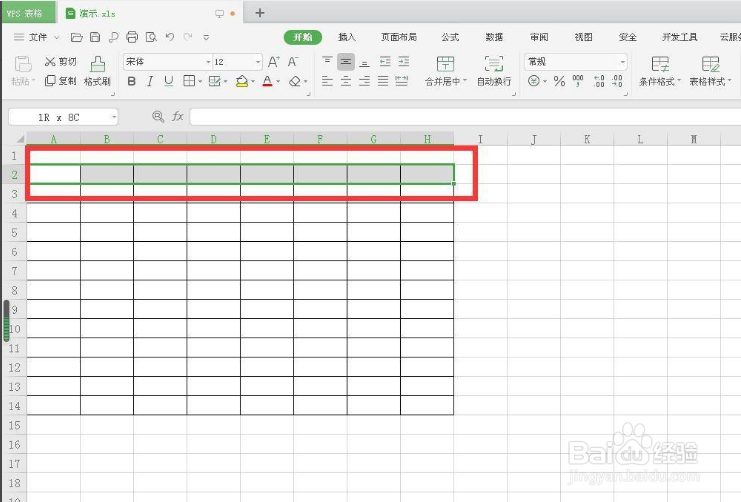Decrease decimal places
The height and width of the screenshot is (502, 741).
[617, 81]
